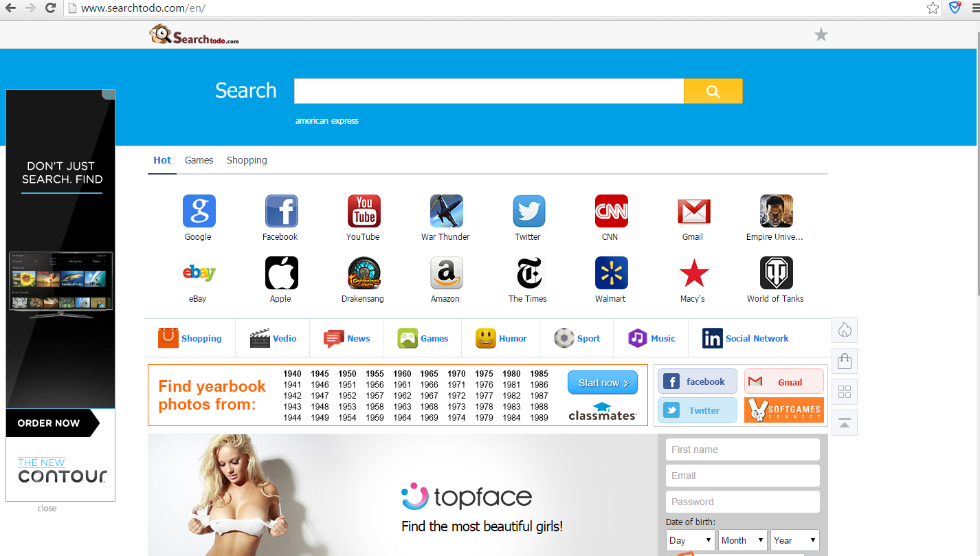Screen dimensions: 980x556
Task: Click the shield extension icon in the browser toolbar
Action: pyautogui.click(x=955, y=8)
